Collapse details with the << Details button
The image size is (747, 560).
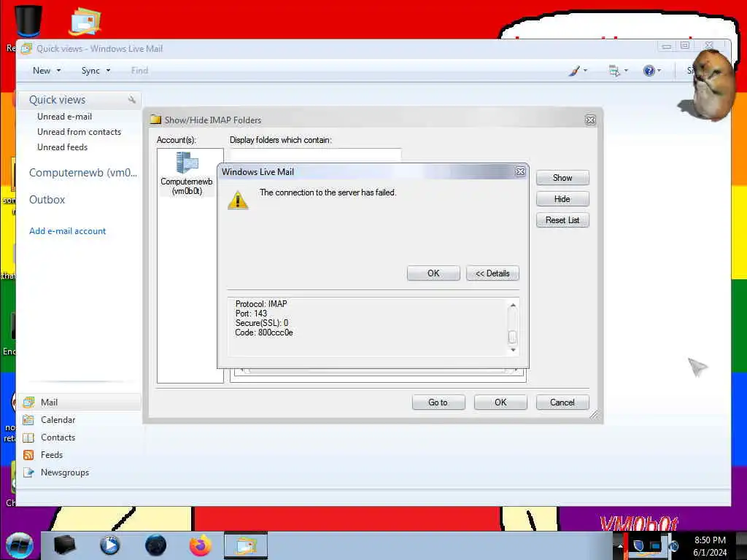pos(492,273)
